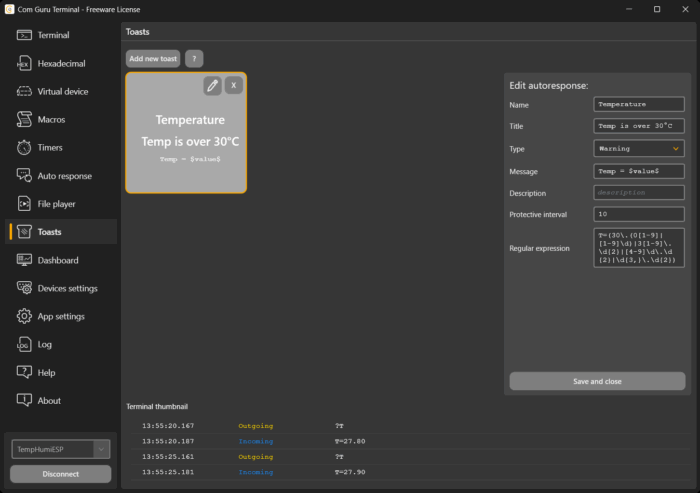Screen dimensions: 700x493
Task: Edit the Temperature toast with pencil icon
Action: (212, 86)
